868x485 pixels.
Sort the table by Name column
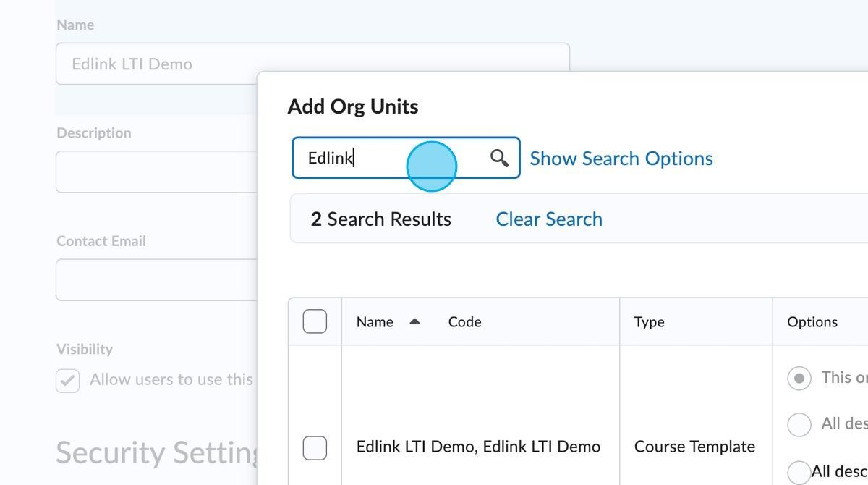(x=375, y=322)
